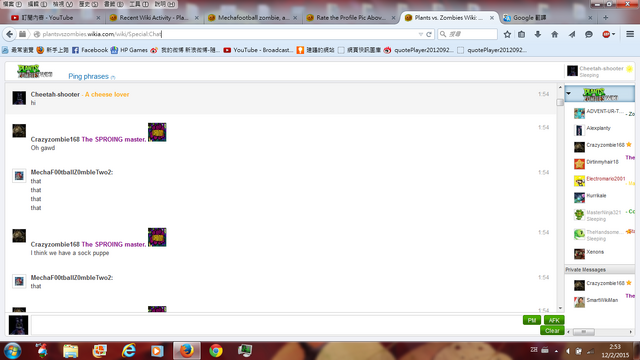Image resolution: width=640 pixels, height=360 pixels.
Task: Open the Firefox hamburger menu
Action: (630, 34)
